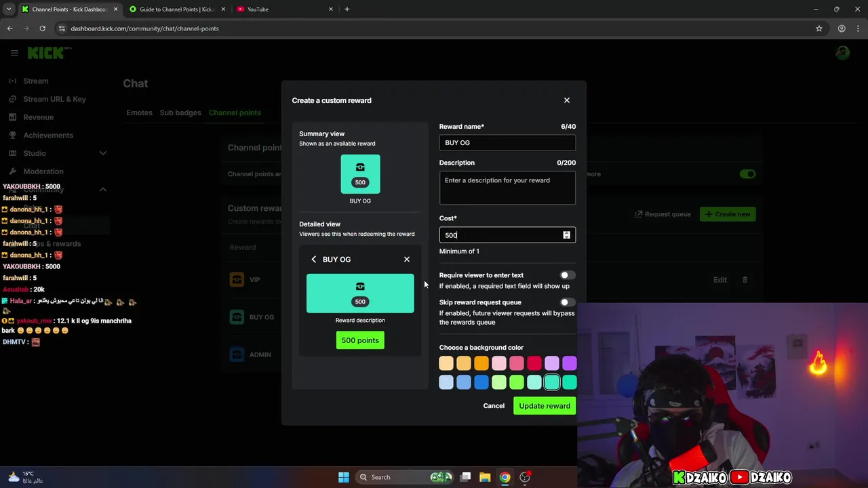The width and height of the screenshot is (868, 488).
Task: Toggle Require viewer to enter text
Action: (568, 275)
